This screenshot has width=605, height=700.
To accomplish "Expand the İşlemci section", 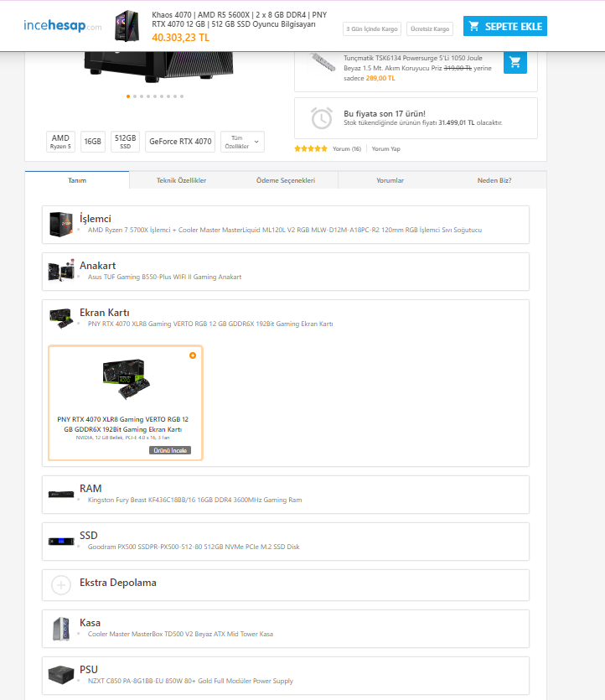I will click(x=286, y=225).
